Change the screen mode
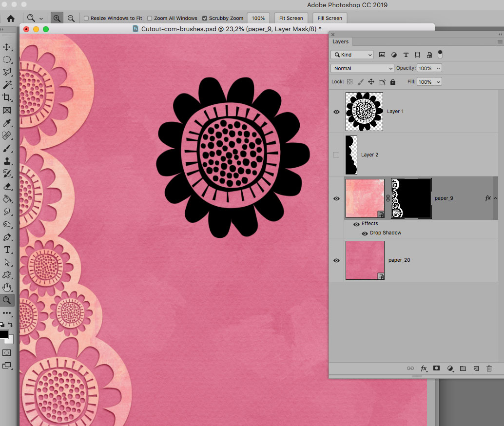 pos(7,366)
